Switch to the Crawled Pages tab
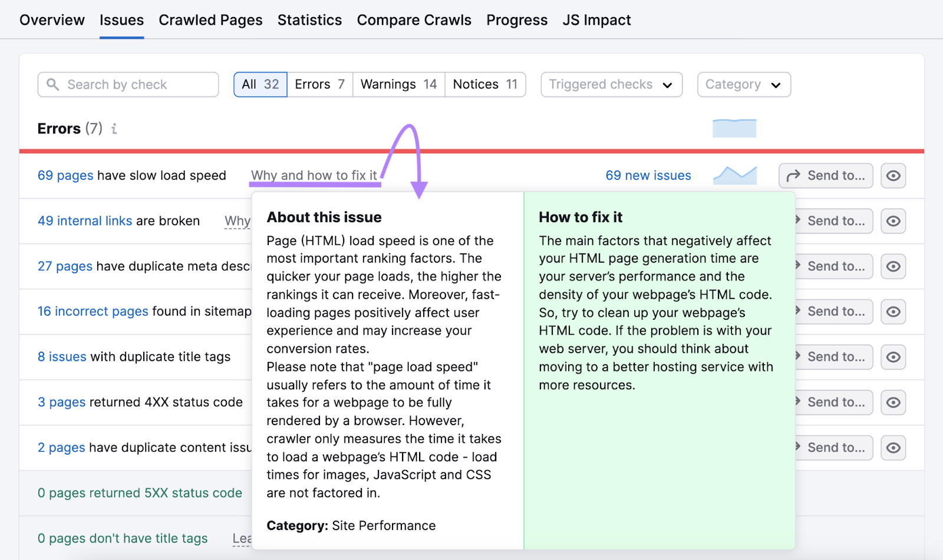The height and width of the screenshot is (560, 943). (x=210, y=20)
